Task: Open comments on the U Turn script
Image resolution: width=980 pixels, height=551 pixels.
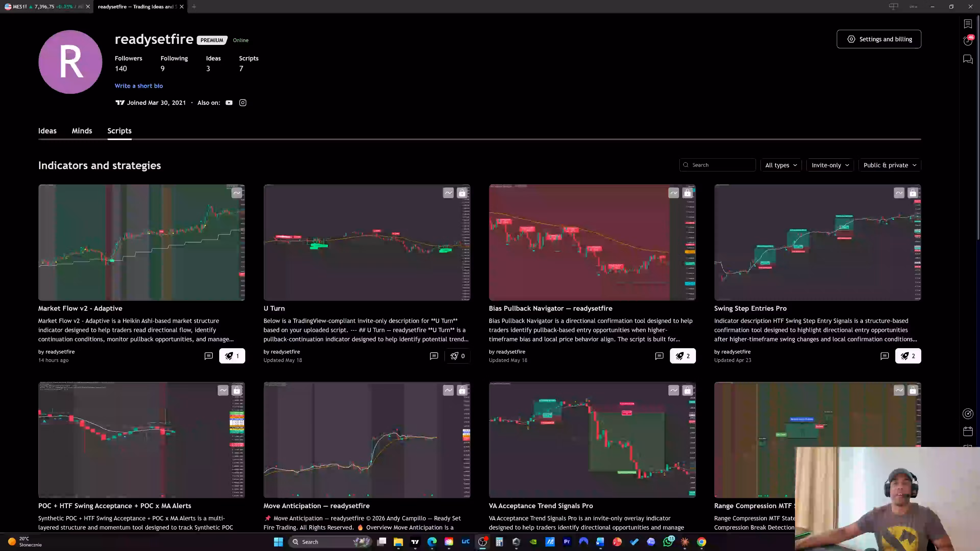Action: tap(434, 356)
